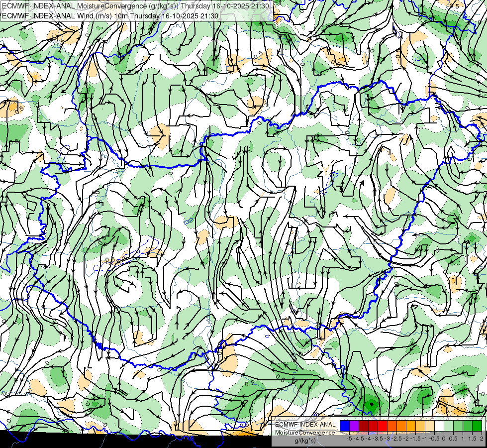Select the MoistureConvergence label in the legend
The width and height of the screenshot is (487, 448).
point(305,433)
